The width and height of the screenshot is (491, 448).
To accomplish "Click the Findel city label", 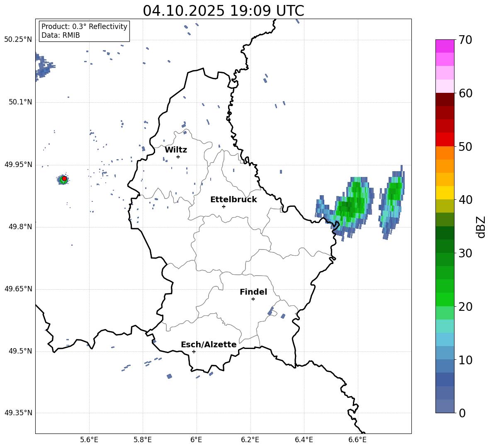I will pyautogui.click(x=253, y=292).
